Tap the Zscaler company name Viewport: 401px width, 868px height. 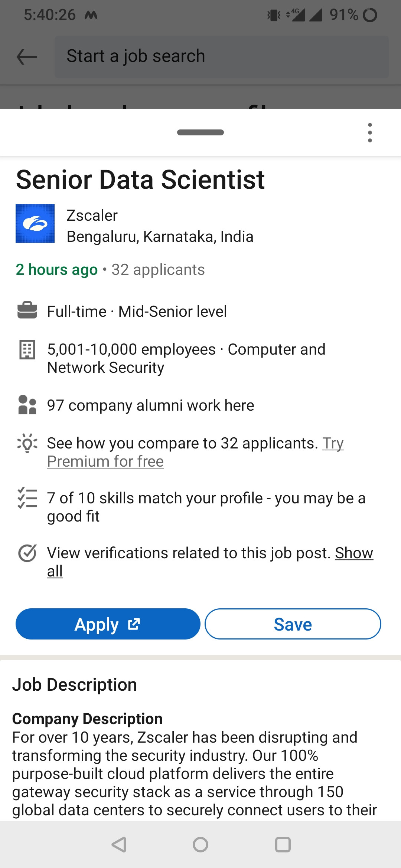[92, 216]
